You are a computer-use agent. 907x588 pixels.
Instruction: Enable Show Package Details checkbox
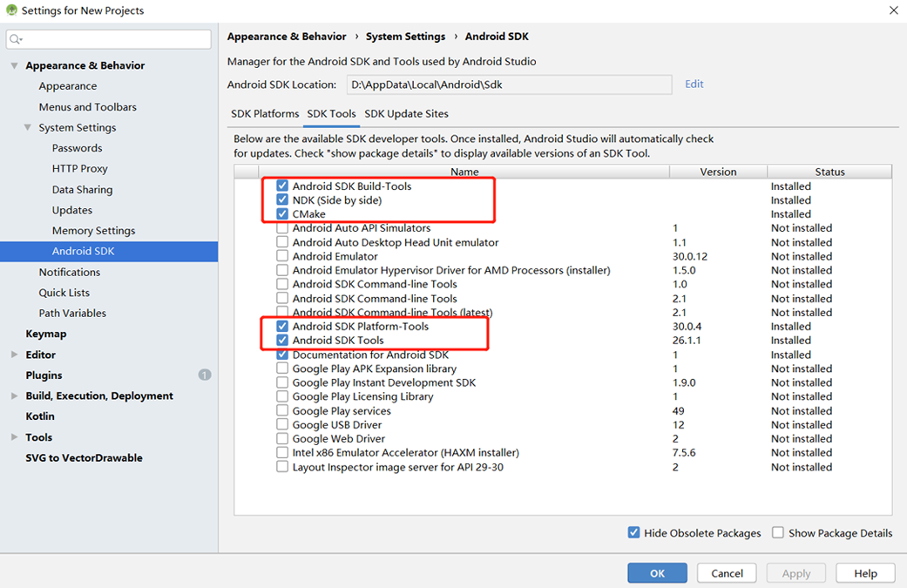(x=778, y=532)
